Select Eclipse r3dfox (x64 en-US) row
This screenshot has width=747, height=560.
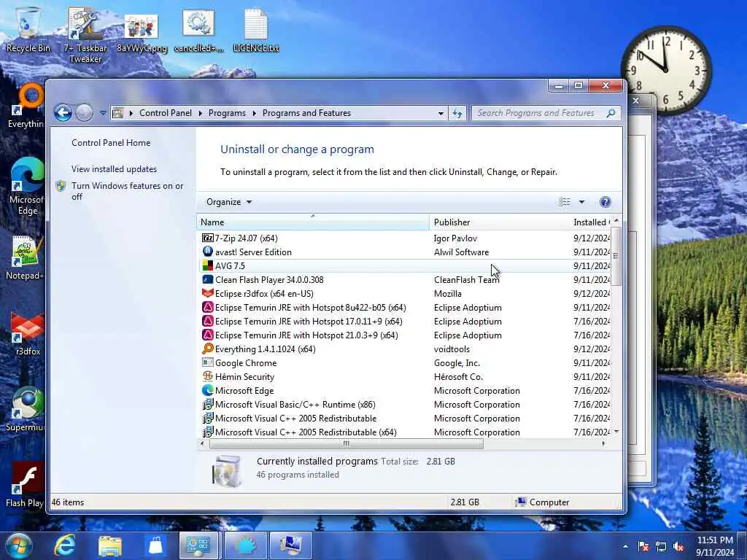(405, 293)
